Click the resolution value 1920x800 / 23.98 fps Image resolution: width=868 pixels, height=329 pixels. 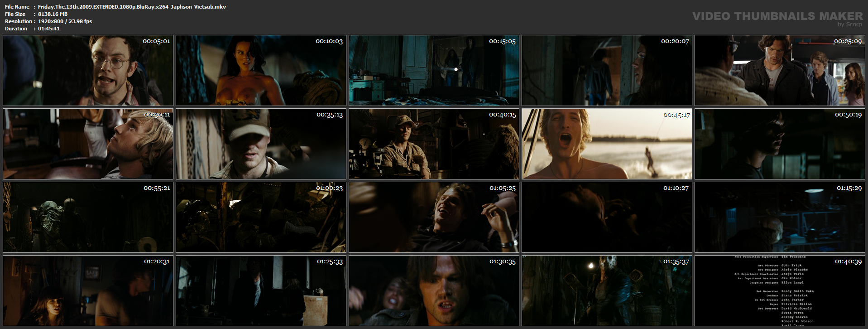[65, 21]
